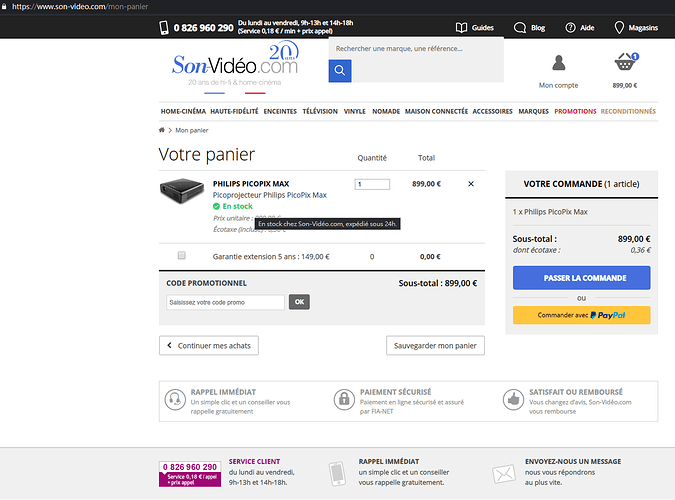Click the Rappel immédiat footer heading

point(389,462)
